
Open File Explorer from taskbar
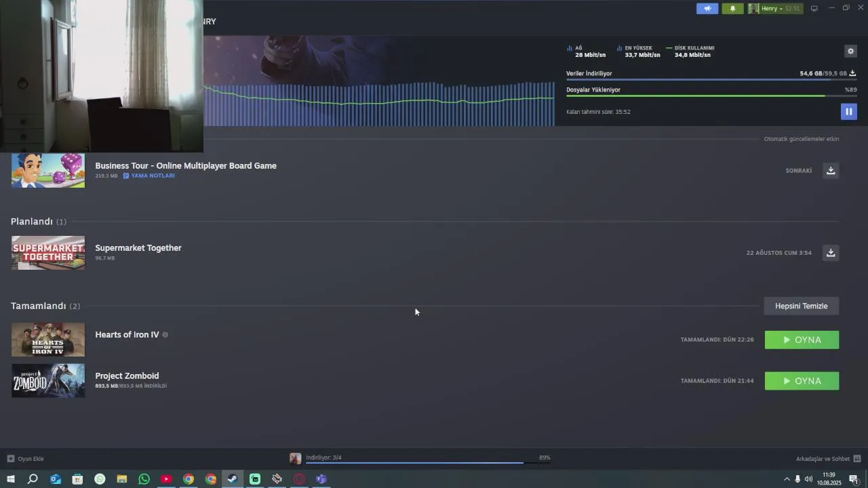pyautogui.click(x=122, y=479)
